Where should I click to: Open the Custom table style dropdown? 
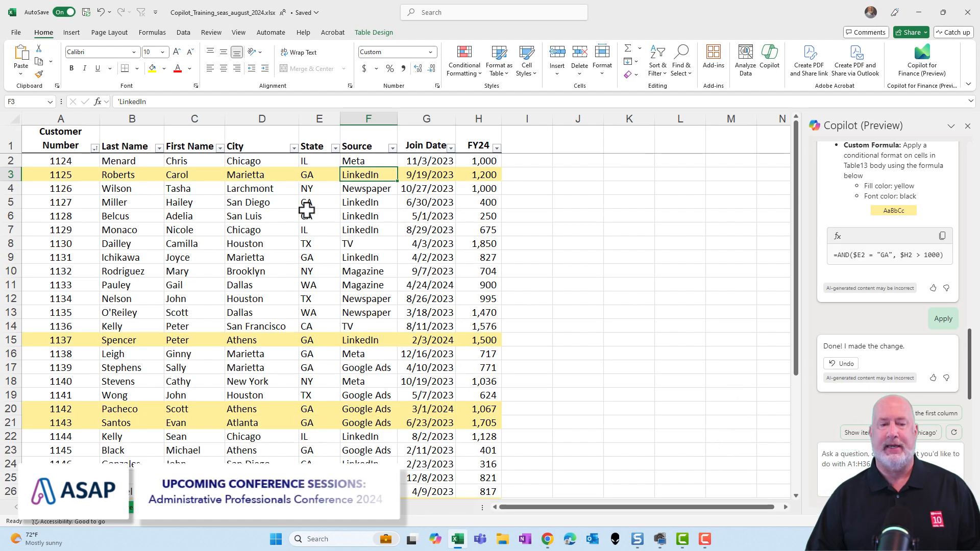[429, 52]
